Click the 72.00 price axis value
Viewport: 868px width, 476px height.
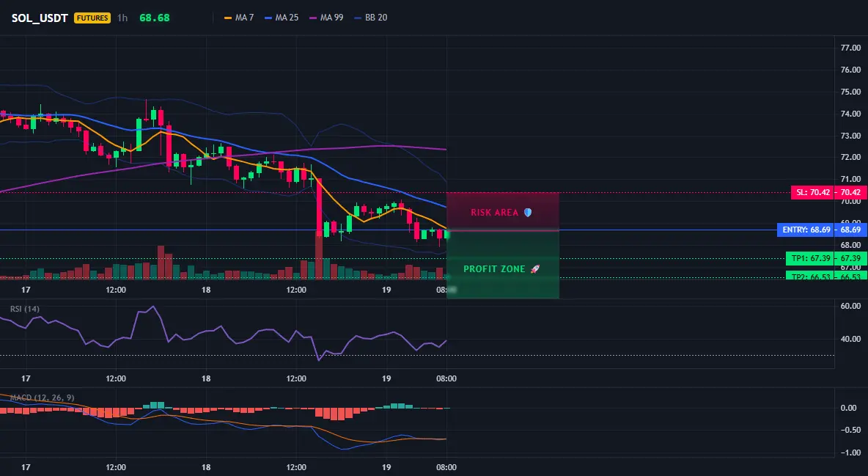[x=850, y=158]
